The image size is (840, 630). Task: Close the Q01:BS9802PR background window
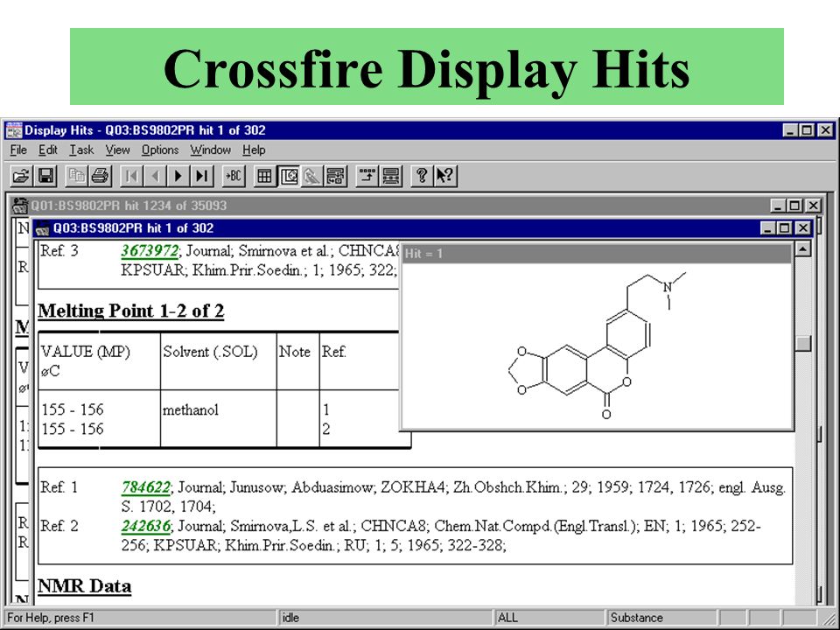coord(813,206)
